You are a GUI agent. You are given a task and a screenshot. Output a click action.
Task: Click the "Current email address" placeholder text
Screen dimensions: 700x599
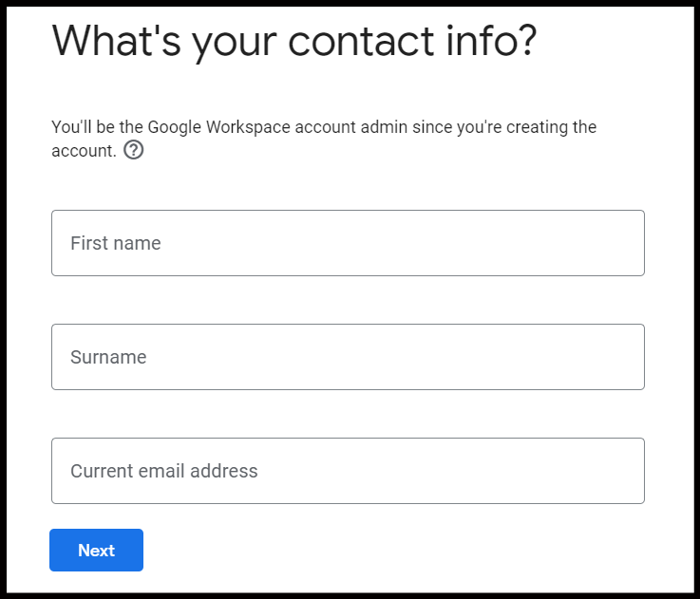[x=164, y=471]
